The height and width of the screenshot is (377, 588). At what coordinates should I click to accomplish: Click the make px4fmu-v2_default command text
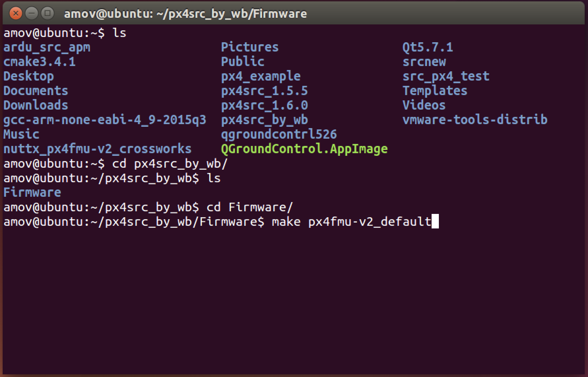click(352, 222)
